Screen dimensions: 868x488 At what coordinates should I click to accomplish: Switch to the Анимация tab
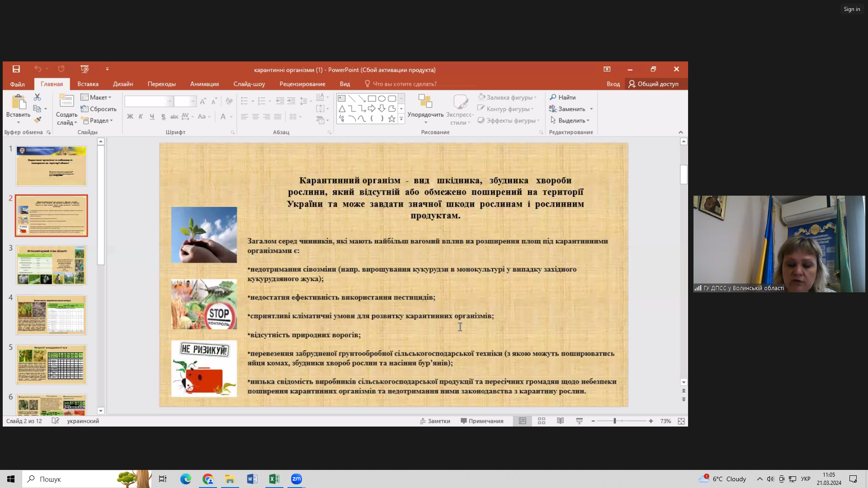click(204, 84)
